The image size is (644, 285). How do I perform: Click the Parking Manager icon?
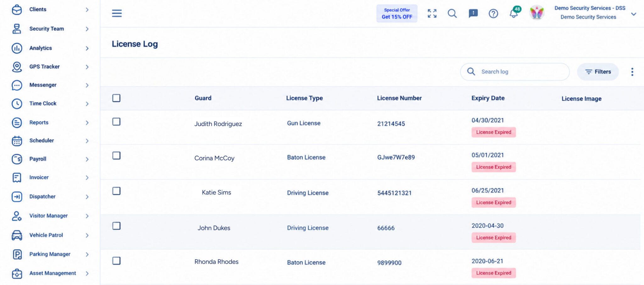click(x=17, y=254)
